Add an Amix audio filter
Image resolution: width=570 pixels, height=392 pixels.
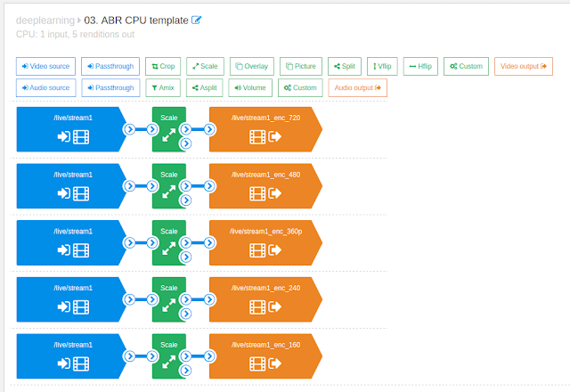[162, 88]
